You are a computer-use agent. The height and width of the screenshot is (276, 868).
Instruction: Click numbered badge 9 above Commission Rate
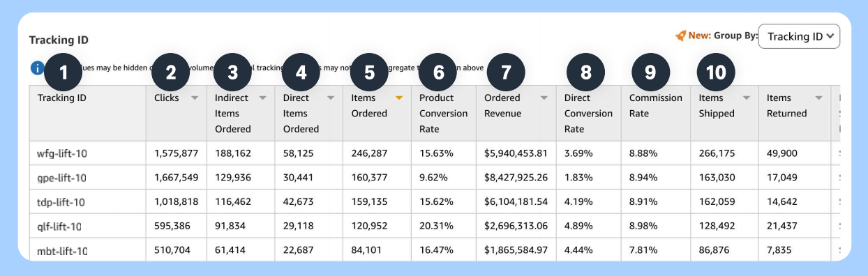pyautogui.click(x=650, y=71)
